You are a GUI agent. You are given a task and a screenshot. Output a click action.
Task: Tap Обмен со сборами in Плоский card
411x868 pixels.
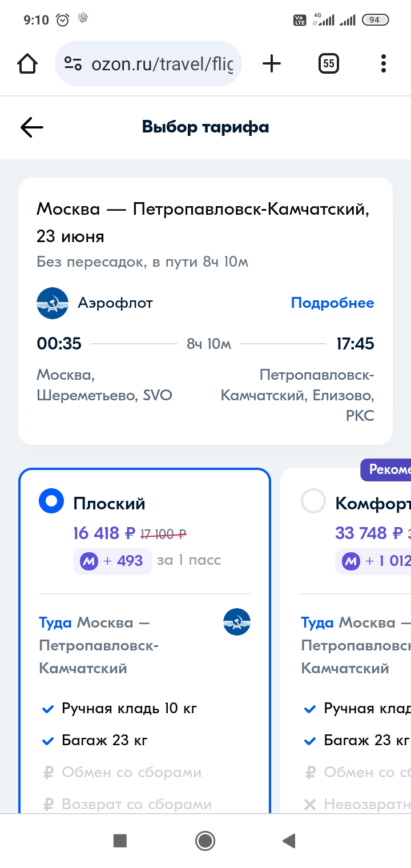point(131,773)
